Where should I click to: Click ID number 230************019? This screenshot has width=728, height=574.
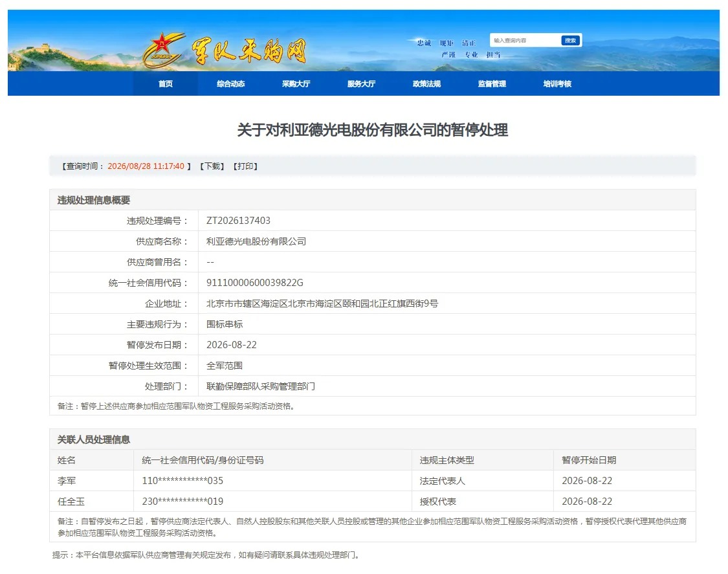(x=182, y=502)
